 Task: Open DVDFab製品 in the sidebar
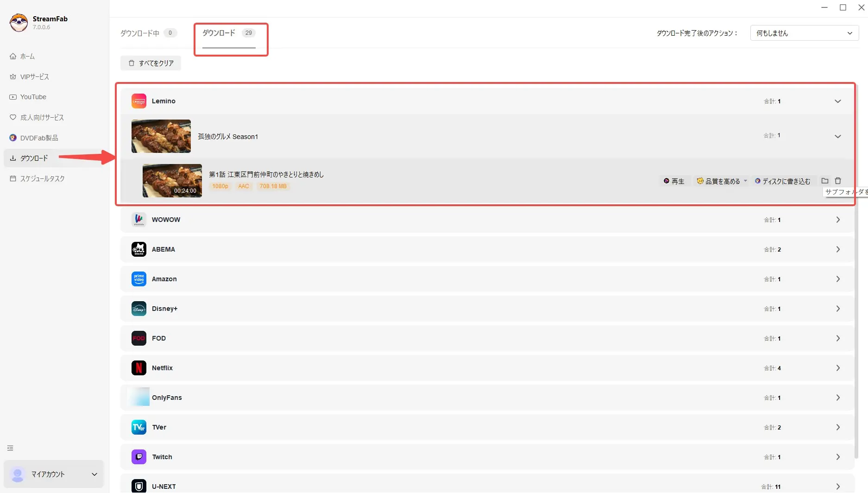pos(34,138)
